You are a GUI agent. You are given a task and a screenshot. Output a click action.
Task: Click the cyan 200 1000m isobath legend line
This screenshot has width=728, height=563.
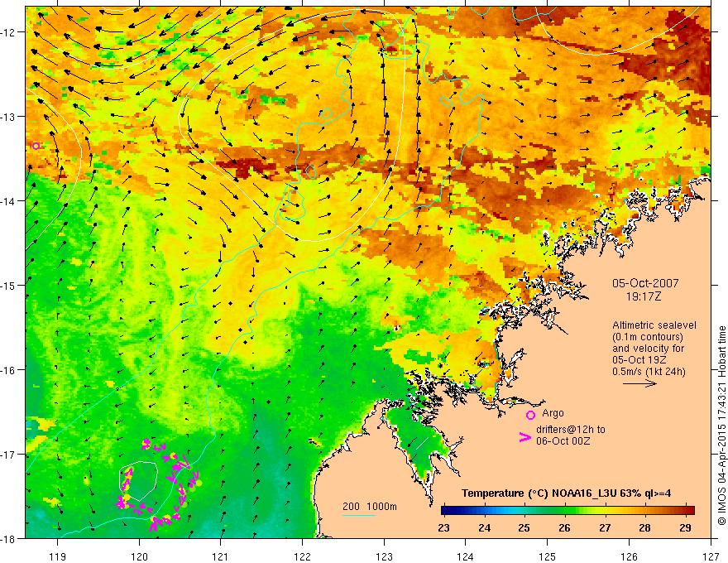point(359,515)
